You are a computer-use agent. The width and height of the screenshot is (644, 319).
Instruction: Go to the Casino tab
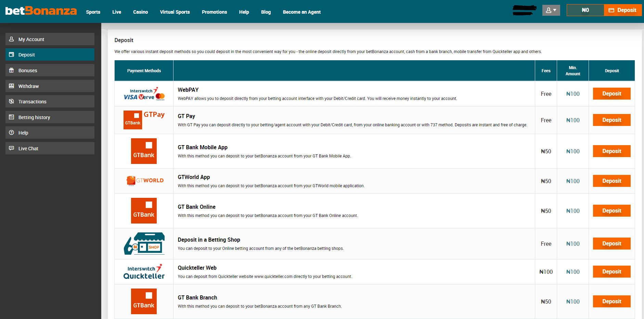141,12
